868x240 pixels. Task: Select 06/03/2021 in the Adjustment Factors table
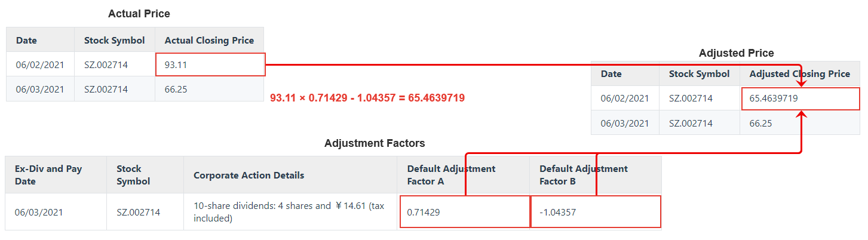click(x=39, y=212)
